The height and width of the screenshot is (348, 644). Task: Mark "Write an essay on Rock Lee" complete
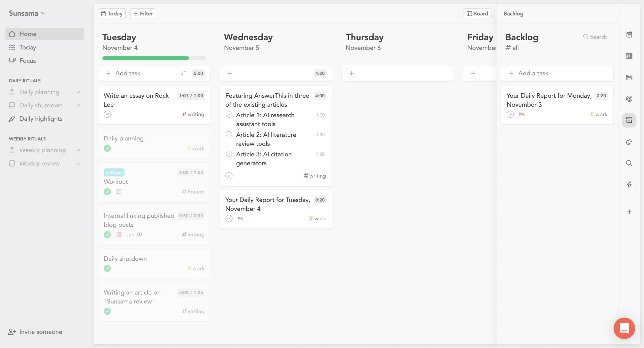[x=107, y=114]
